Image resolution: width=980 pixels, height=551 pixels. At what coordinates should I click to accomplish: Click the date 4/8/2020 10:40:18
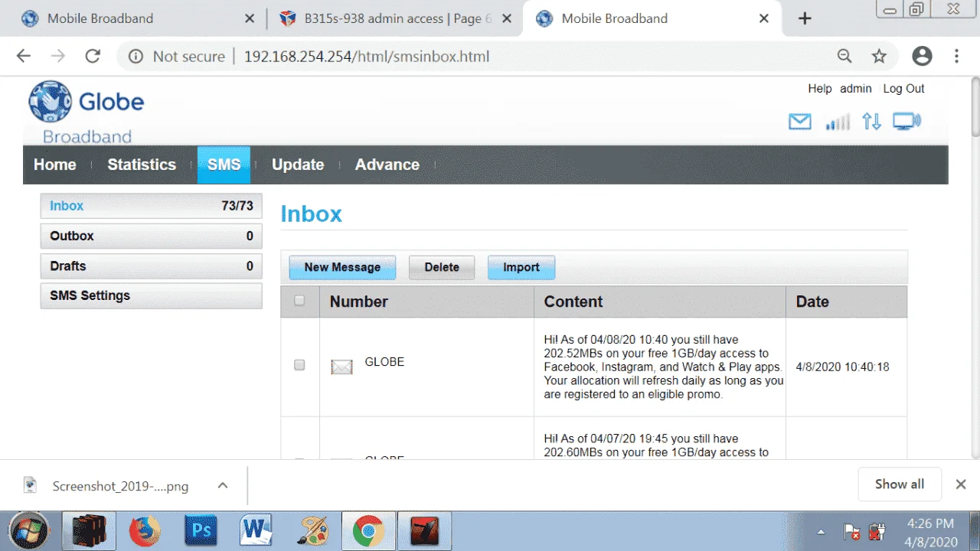pyautogui.click(x=842, y=367)
